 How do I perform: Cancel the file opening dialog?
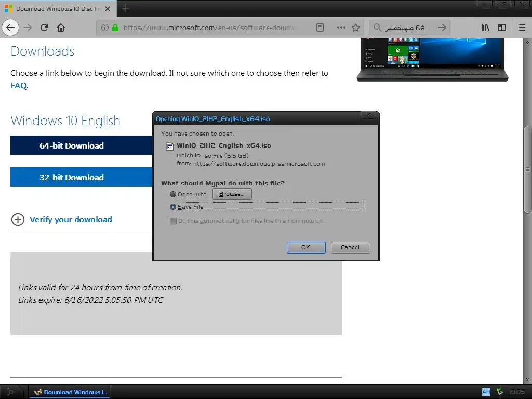click(351, 247)
